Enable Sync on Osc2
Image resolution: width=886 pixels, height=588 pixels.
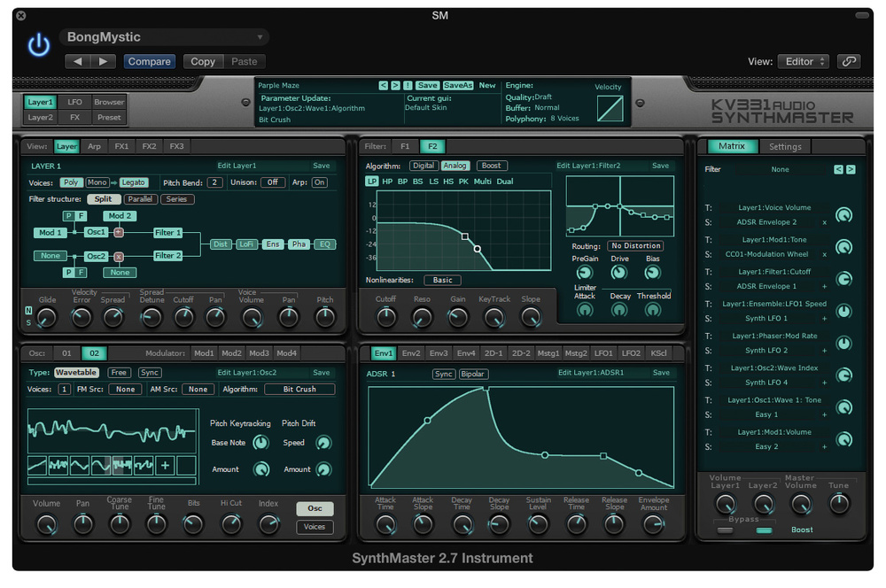click(150, 372)
